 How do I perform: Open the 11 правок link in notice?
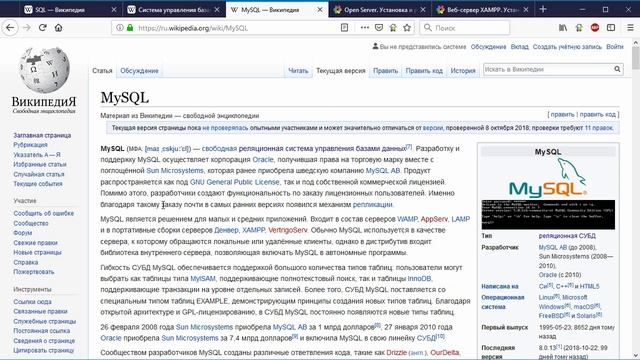[598, 128]
